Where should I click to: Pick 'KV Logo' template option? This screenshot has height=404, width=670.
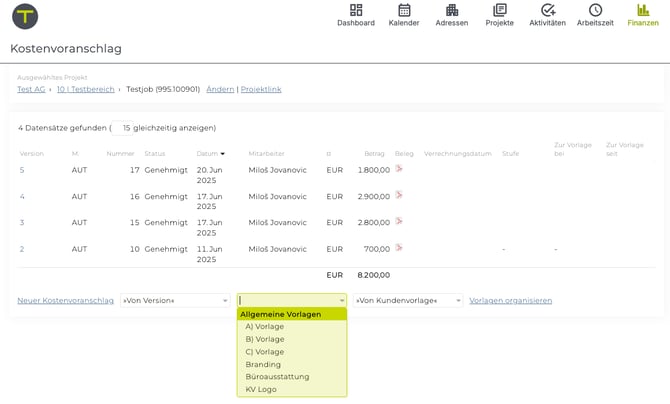261,389
